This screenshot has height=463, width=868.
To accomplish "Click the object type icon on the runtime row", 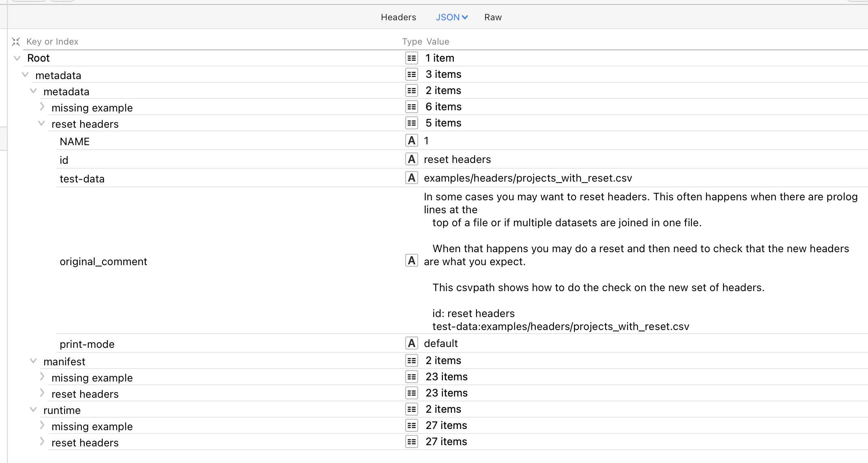I will (x=411, y=409).
